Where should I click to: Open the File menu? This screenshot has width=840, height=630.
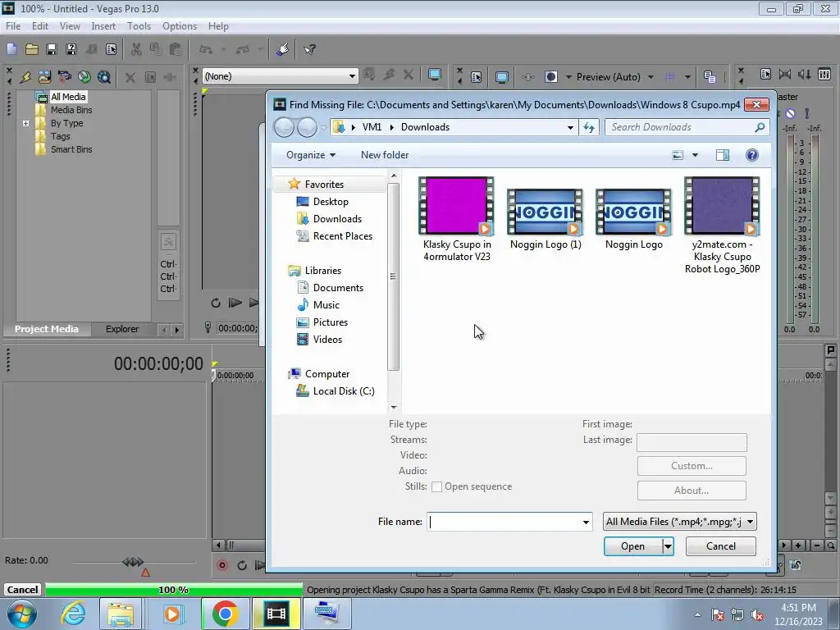tap(13, 26)
